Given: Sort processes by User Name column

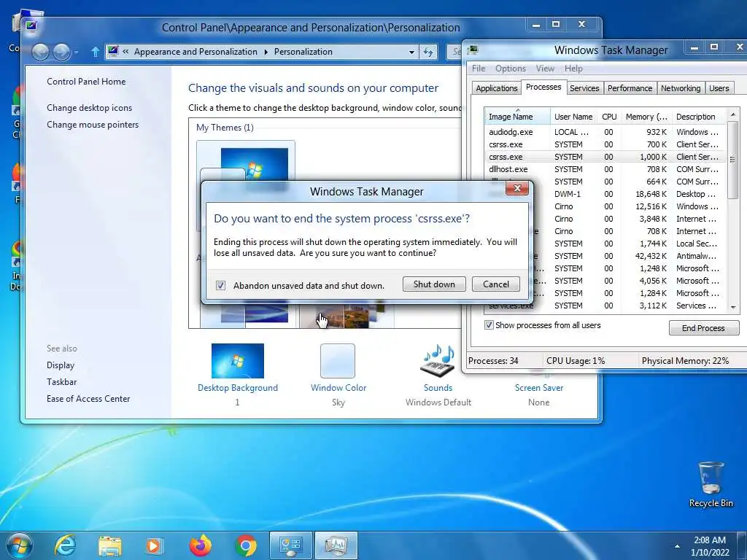Looking at the screenshot, I should 573,117.
